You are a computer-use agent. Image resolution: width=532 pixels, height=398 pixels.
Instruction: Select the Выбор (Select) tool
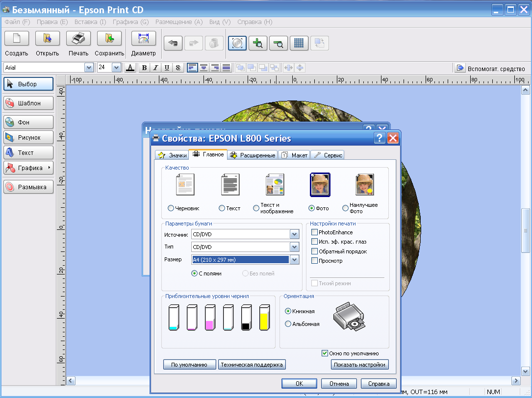point(28,84)
